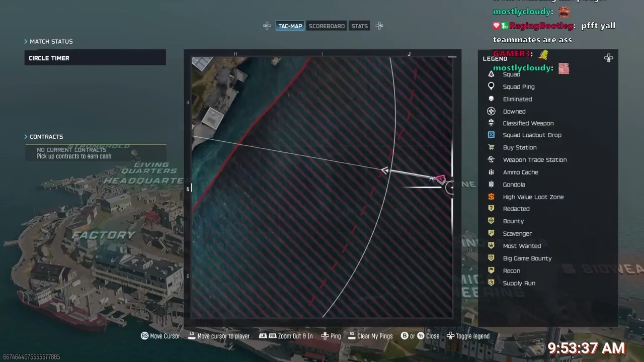Click the d-pad icon right of STATS
This screenshot has height=362, width=644.
pos(379,26)
